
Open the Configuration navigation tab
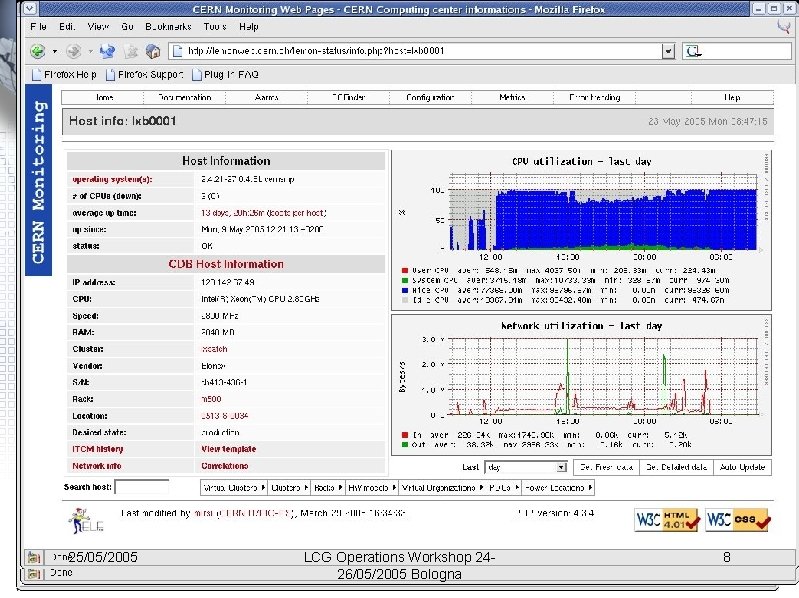tap(430, 97)
